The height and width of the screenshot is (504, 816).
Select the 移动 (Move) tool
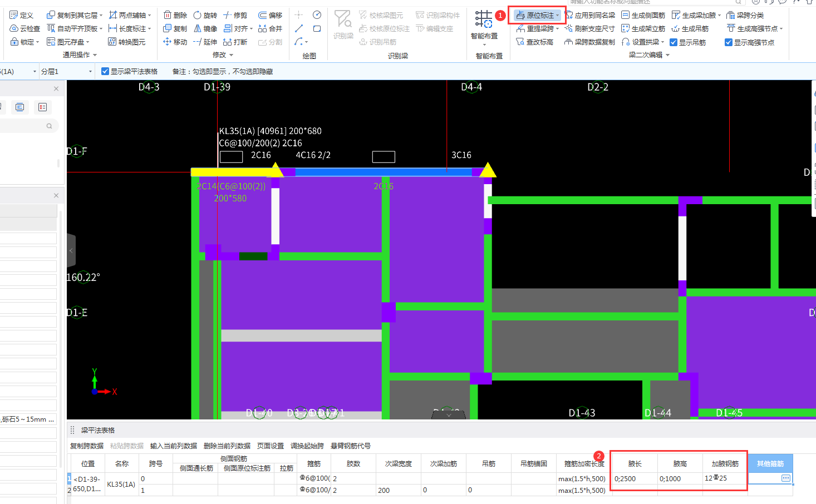[175, 42]
